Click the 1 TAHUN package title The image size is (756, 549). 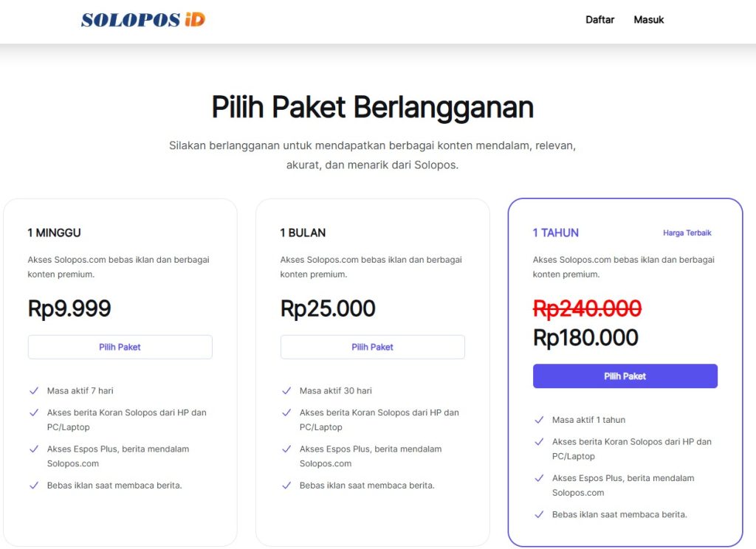tap(555, 232)
